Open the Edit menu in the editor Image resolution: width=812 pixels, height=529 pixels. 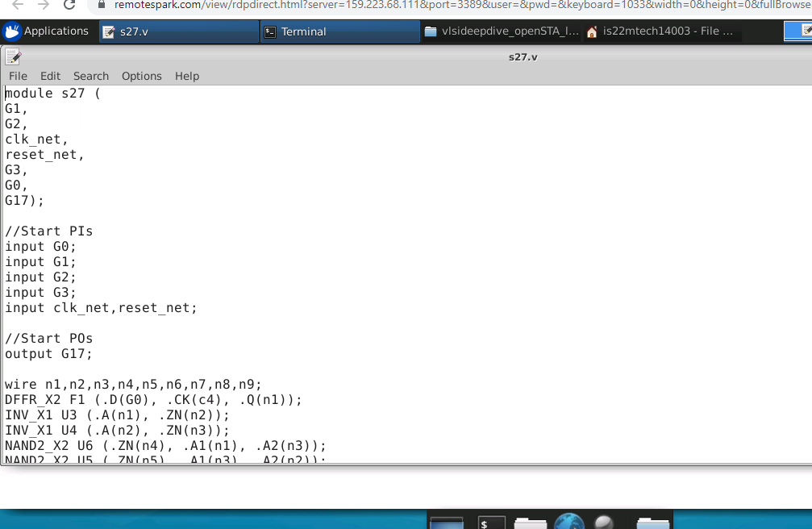(50, 76)
